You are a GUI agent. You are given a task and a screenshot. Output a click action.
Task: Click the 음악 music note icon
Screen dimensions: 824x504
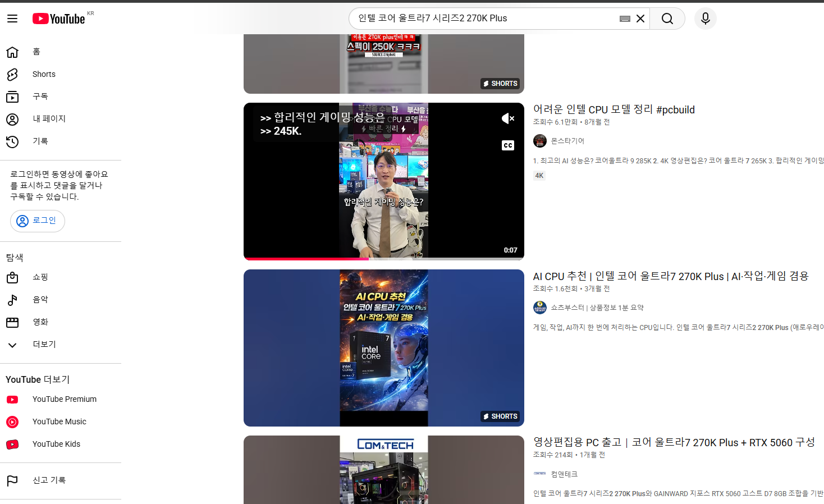point(12,300)
